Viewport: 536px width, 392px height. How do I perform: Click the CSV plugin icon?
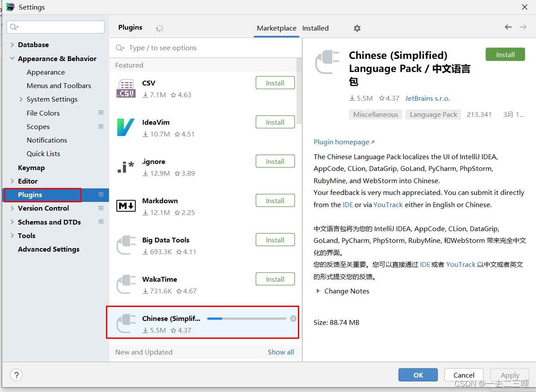click(126, 89)
